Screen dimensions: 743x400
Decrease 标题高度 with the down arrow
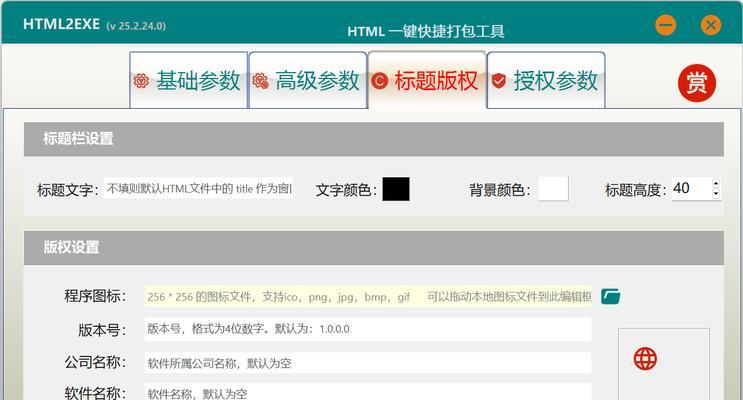click(716, 193)
